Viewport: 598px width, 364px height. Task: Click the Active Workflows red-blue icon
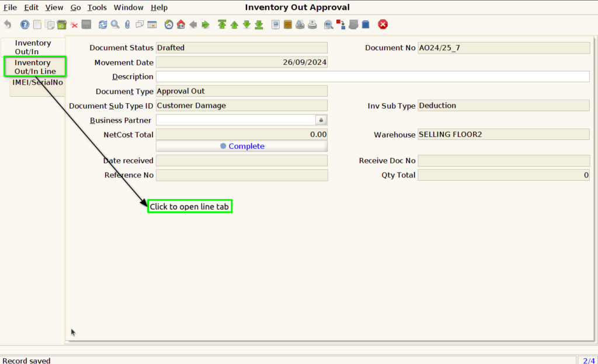click(x=340, y=24)
